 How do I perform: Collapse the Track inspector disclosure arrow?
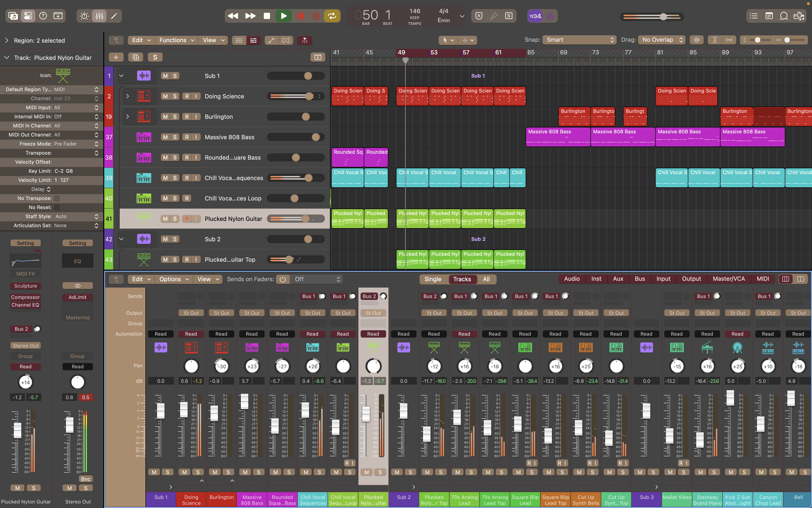[x=6, y=58]
